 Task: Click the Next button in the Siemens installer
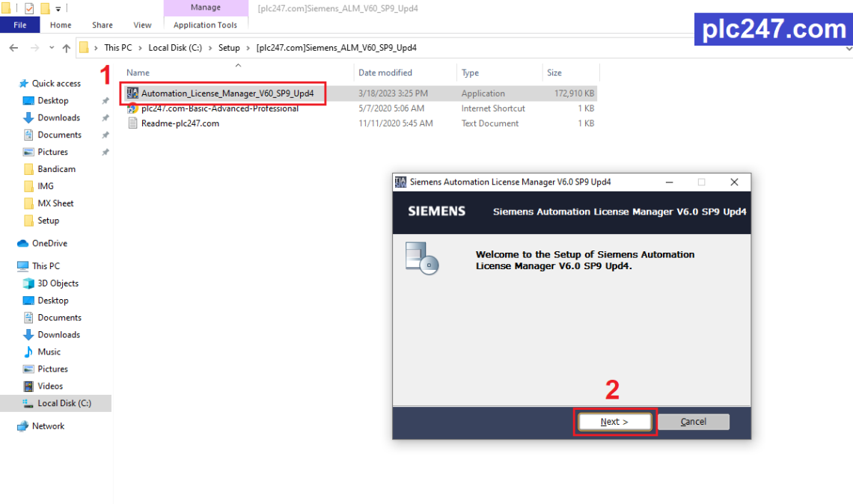[x=614, y=421]
